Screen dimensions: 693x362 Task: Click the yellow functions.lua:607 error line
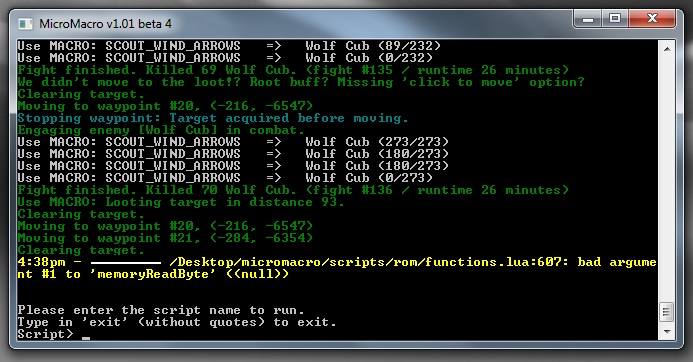337,268
